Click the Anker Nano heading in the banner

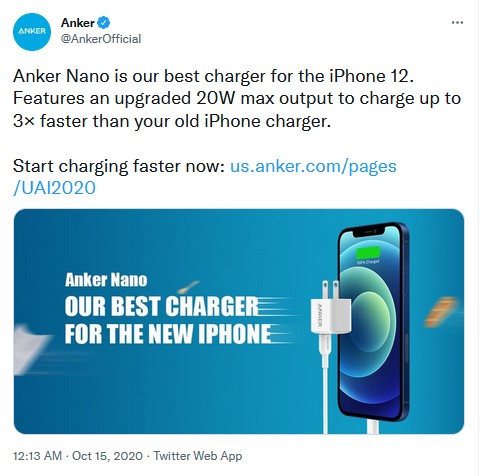click(106, 280)
